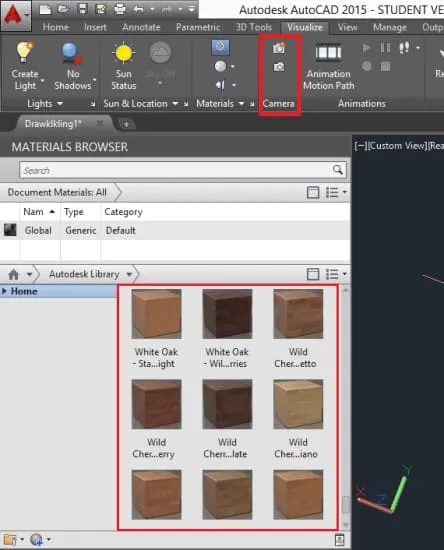Click Create Camera icon in Camera panel
The image size is (444, 550).
pos(279,48)
